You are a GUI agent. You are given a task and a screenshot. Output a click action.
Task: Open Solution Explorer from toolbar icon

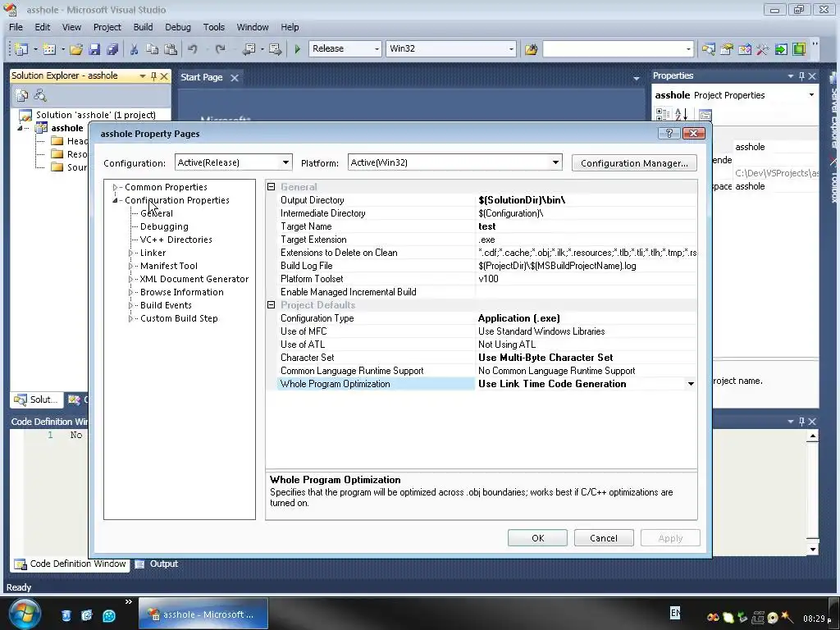708,48
